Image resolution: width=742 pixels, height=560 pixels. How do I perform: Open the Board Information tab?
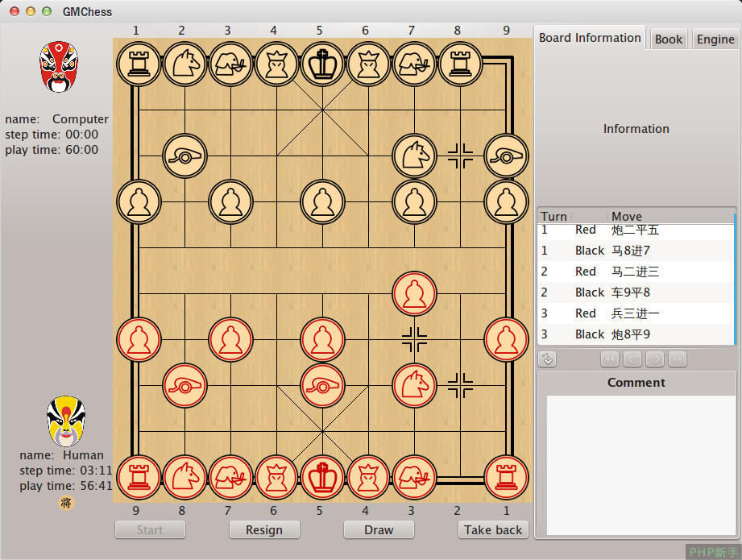point(589,37)
